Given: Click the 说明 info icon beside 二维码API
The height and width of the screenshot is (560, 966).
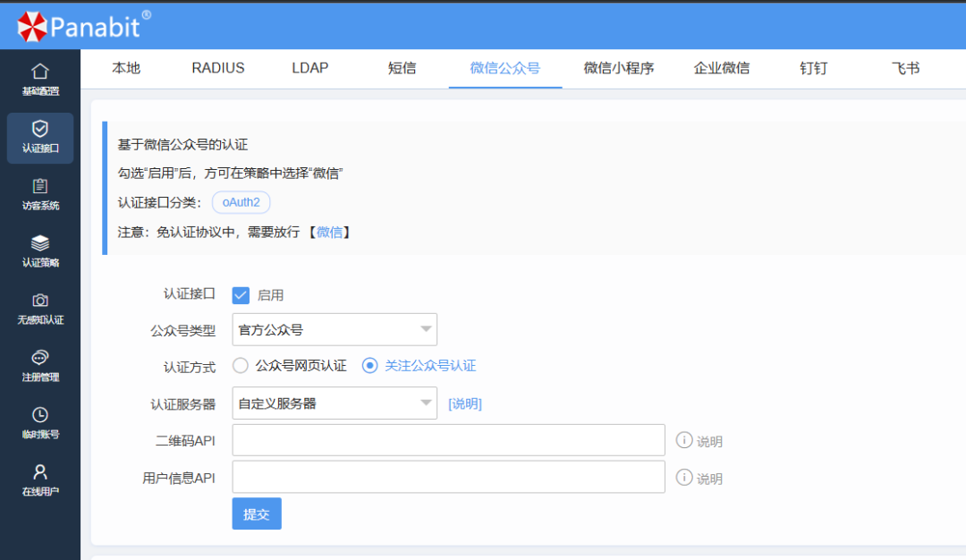Looking at the screenshot, I should 685,439.
